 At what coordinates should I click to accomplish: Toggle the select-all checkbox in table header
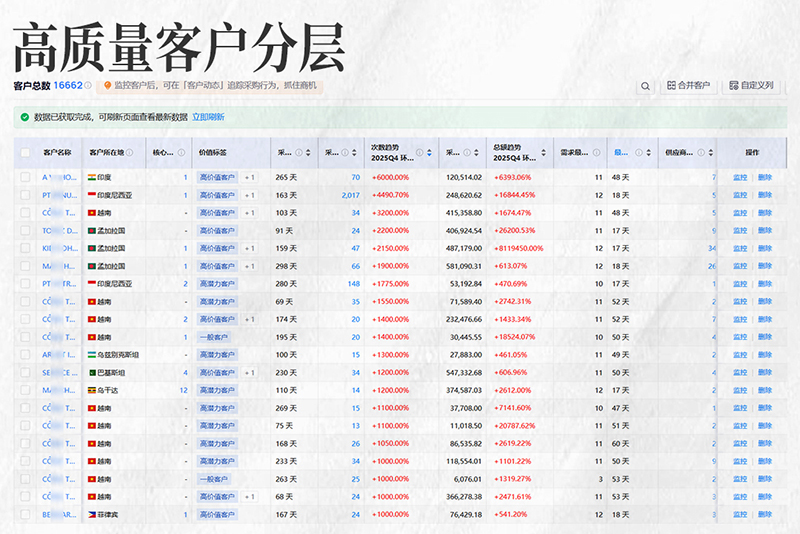click(25, 153)
